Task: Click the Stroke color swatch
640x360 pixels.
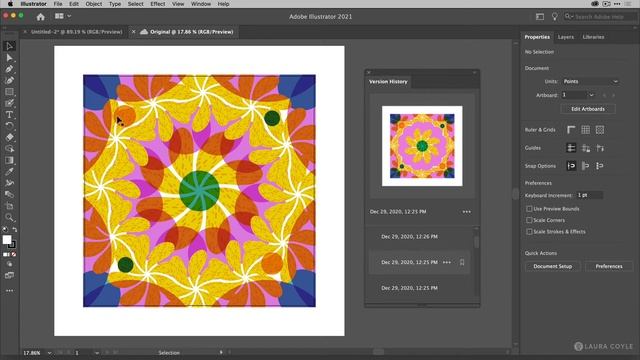Action: pos(12,245)
